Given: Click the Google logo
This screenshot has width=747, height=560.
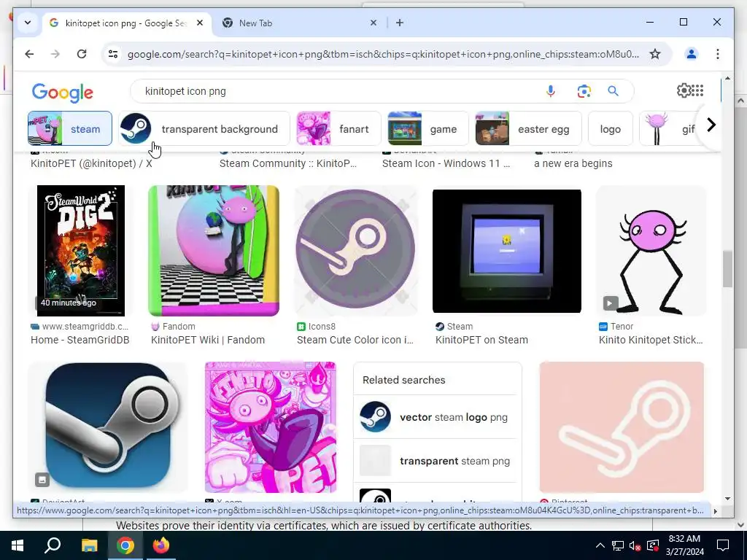Looking at the screenshot, I should click(63, 93).
